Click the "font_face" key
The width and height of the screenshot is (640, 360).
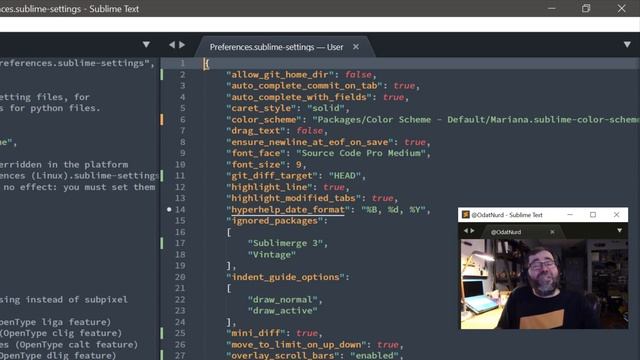click(x=256, y=153)
